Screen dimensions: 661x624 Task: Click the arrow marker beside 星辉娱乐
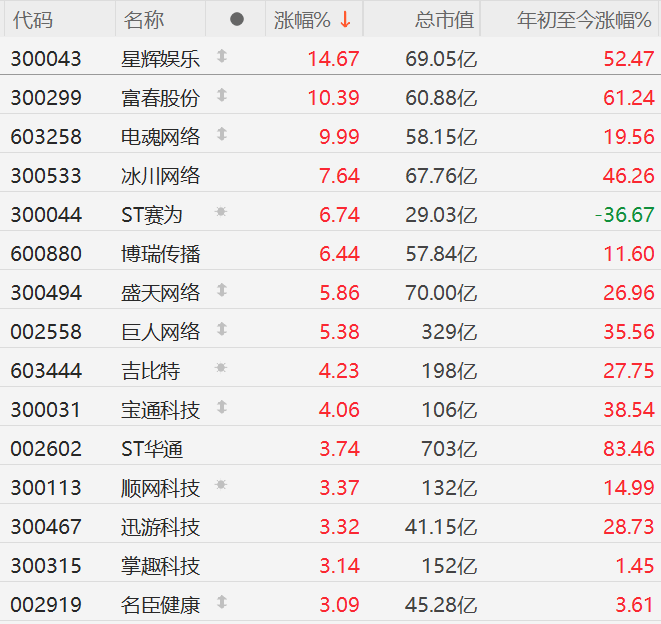coord(222,56)
